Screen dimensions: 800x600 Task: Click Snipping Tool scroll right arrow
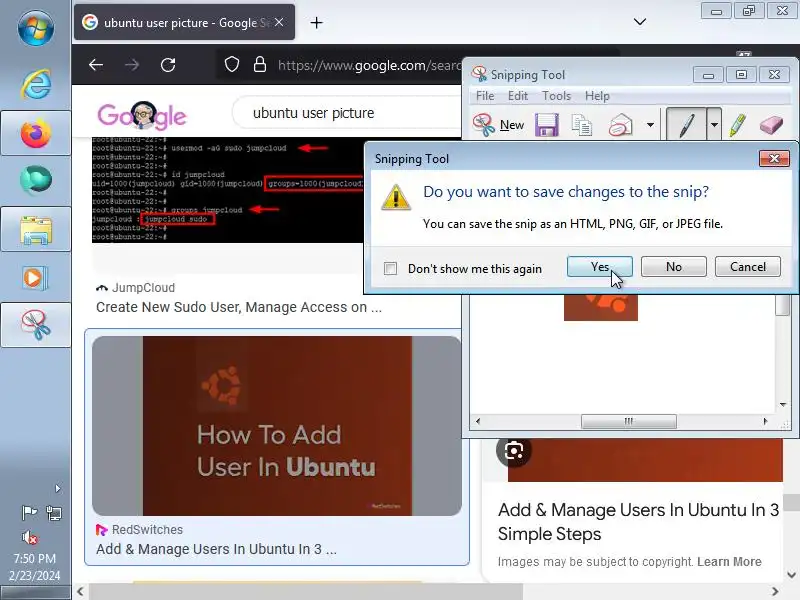point(765,421)
